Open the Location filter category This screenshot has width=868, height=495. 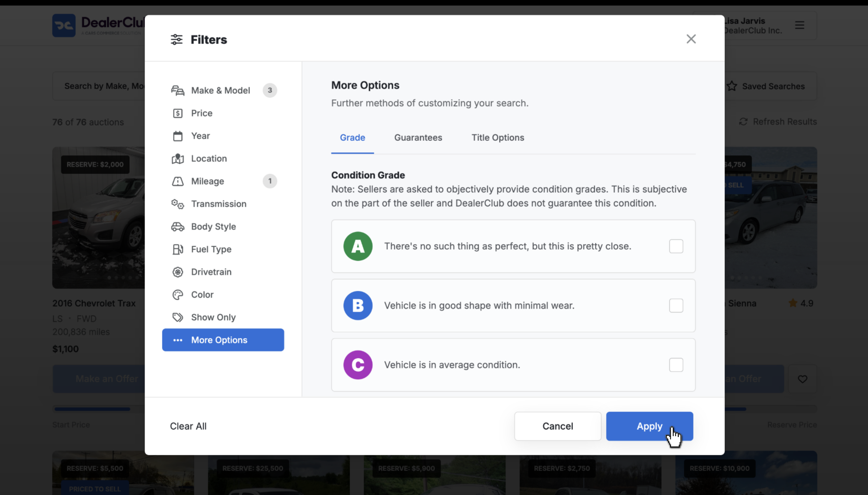[223, 158]
